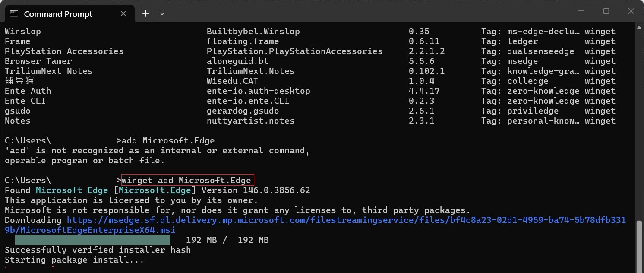The image size is (644, 273).
Task: Click the 'gerardog.gsudo' package ID
Action: [x=243, y=111]
